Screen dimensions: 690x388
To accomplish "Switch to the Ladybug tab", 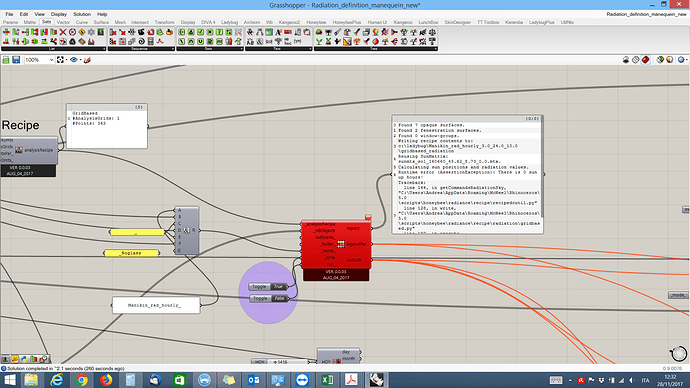I will (x=229, y=22).
